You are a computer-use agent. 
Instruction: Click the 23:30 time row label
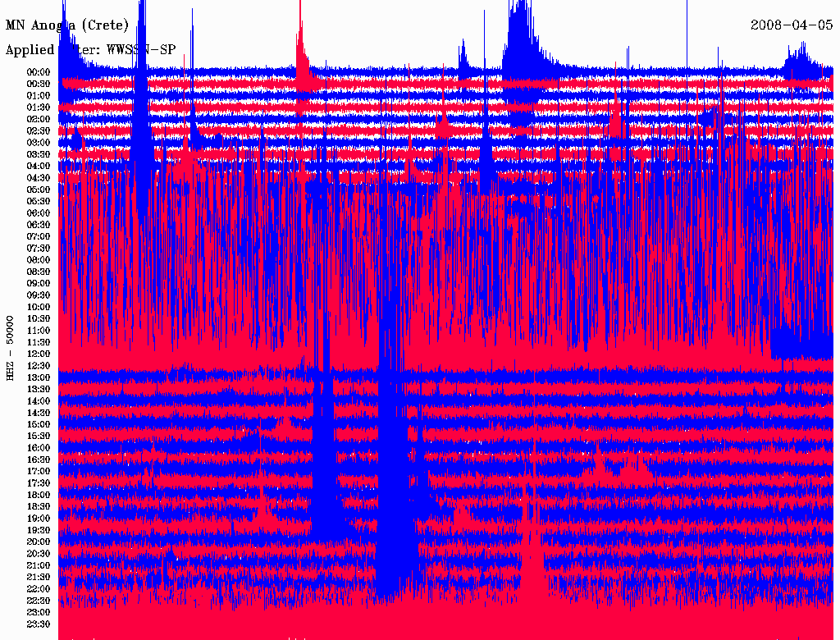tap(39, 624)
